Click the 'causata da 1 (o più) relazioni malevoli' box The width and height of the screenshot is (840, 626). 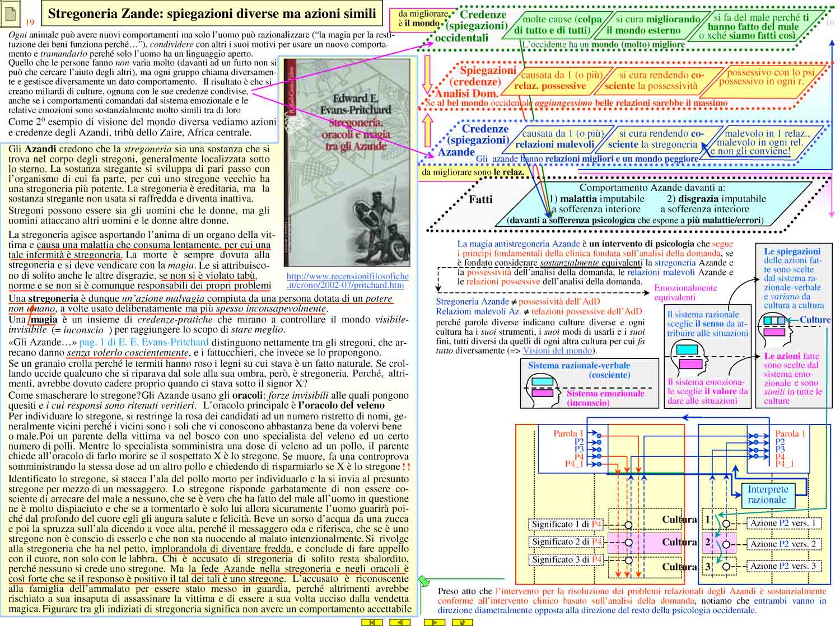coord(562,139)
